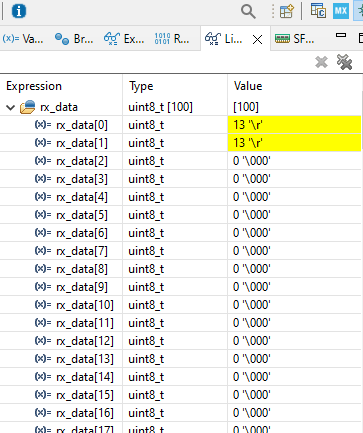Screen dimensions: 363x433
Task: Click the blue information icon
Action: tap(19, 11)
